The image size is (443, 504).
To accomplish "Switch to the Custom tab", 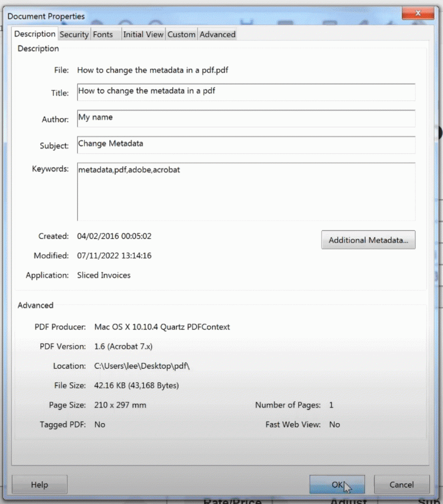I will click(181, 34).
